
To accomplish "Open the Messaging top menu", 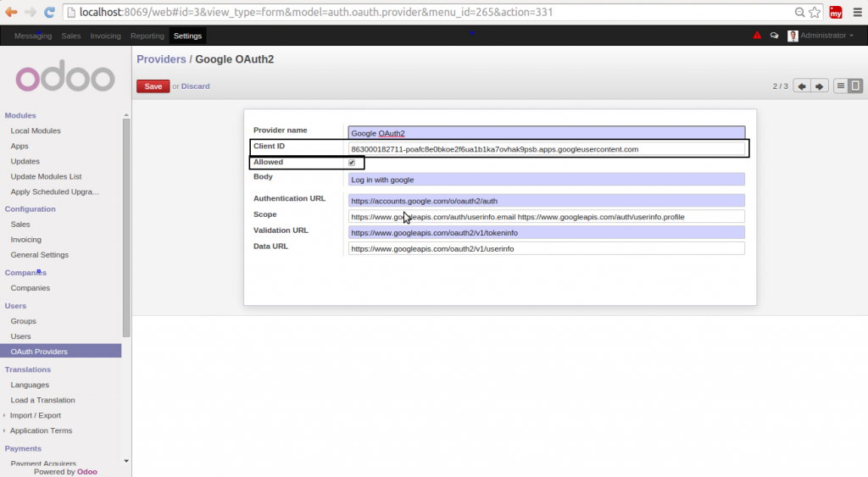I will (x=33, y=36).
